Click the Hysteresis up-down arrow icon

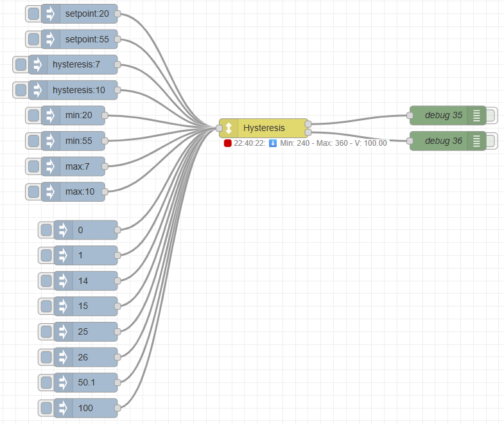pyautogui.click(x=229, y=128)
